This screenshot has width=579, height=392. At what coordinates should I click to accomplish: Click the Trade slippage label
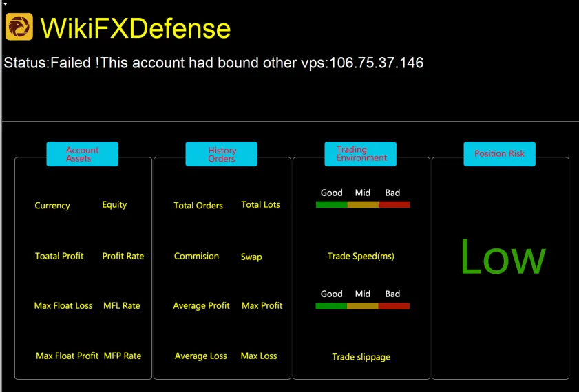(361, 357)
